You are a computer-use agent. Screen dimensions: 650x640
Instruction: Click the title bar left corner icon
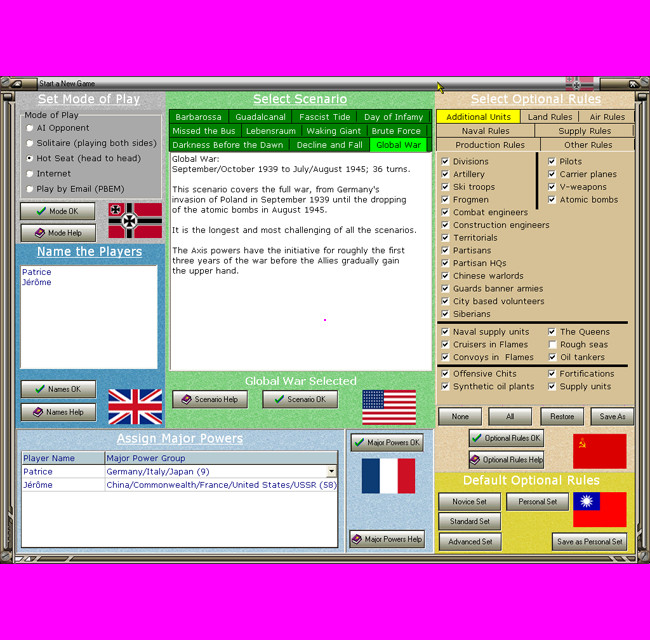pos(17,84)
